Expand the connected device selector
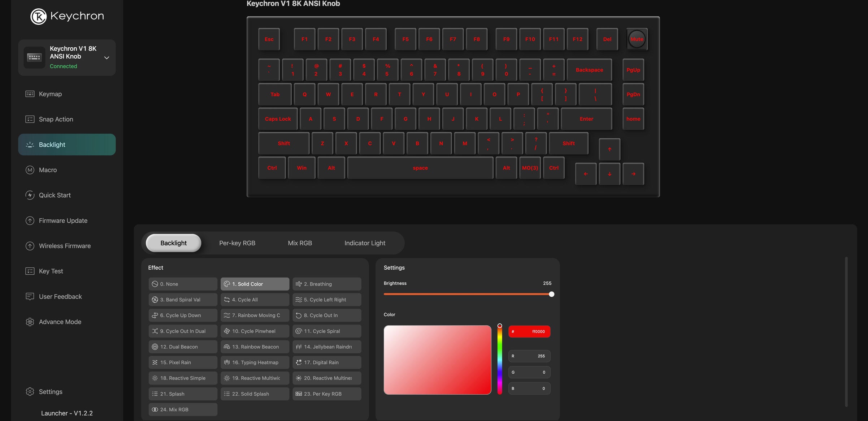Viewport: 868px width, 421px height. pyautogui.click(x=106, y=57)
